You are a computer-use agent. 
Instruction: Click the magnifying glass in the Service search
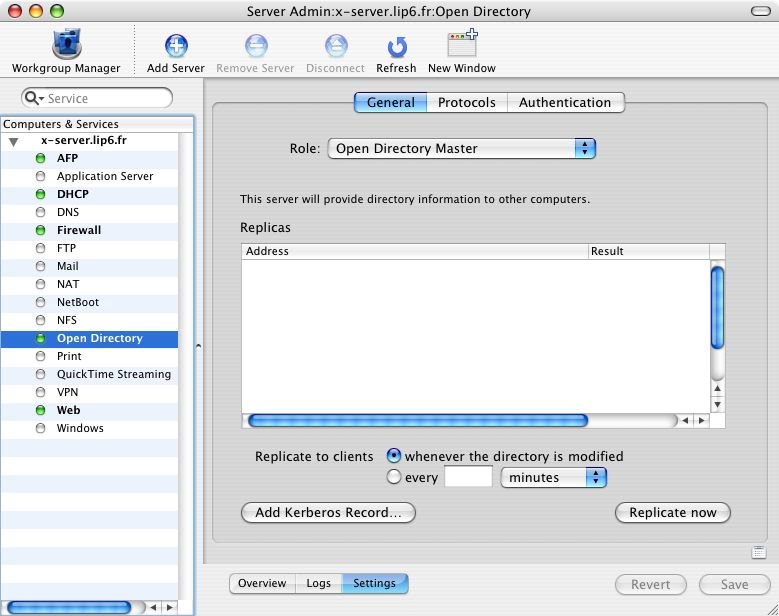34,98
